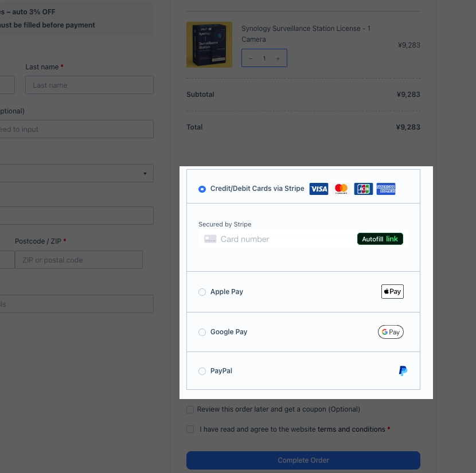Decrease quantity with the minus button
This screenshot has height=473, width=476.
(x=251, y=58)
